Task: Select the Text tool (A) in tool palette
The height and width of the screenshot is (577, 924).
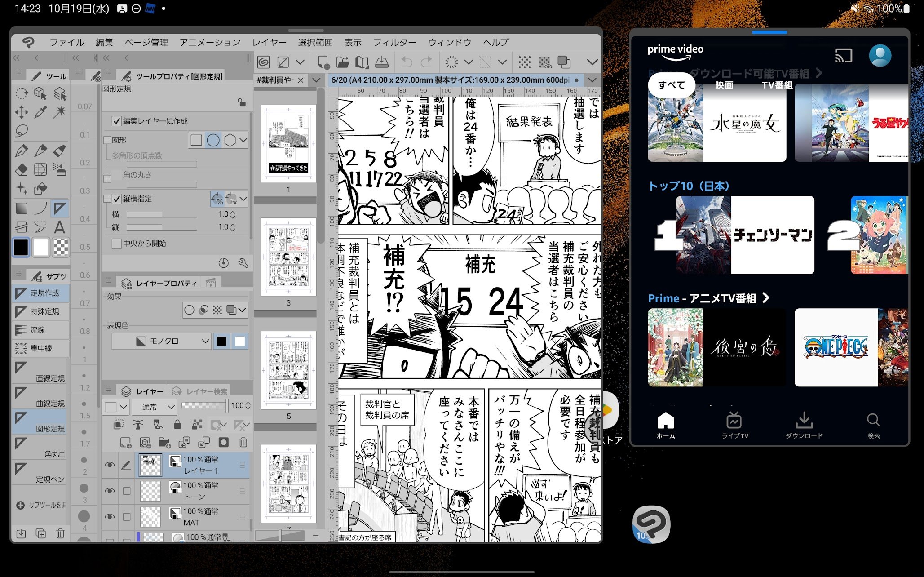Action: (59, 227)
